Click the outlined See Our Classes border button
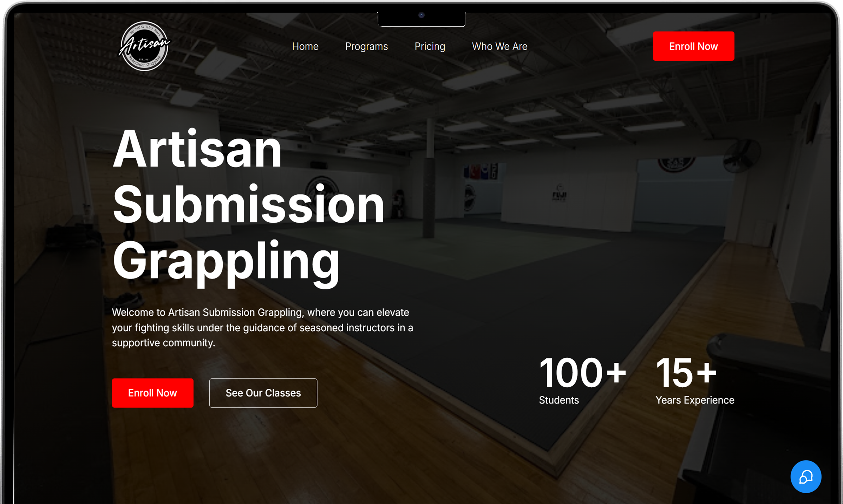The image size is (843, 504). [263, 393]
